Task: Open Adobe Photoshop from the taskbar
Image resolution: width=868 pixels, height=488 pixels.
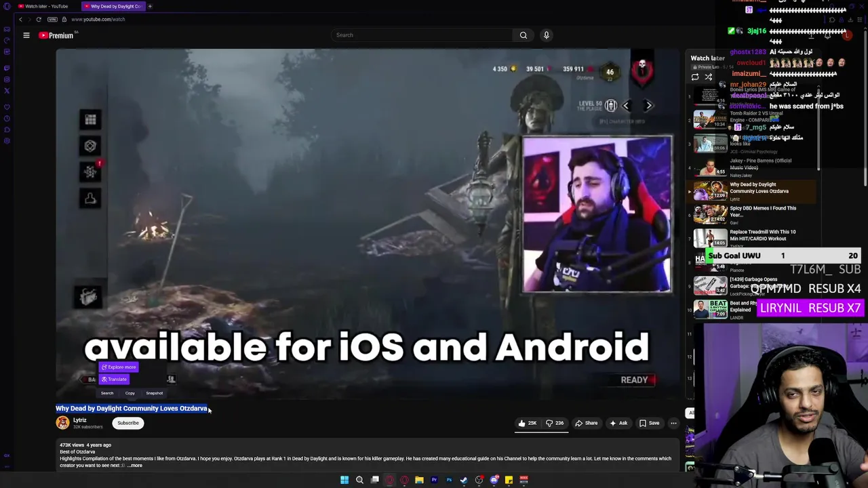Action: coord(449,480)
